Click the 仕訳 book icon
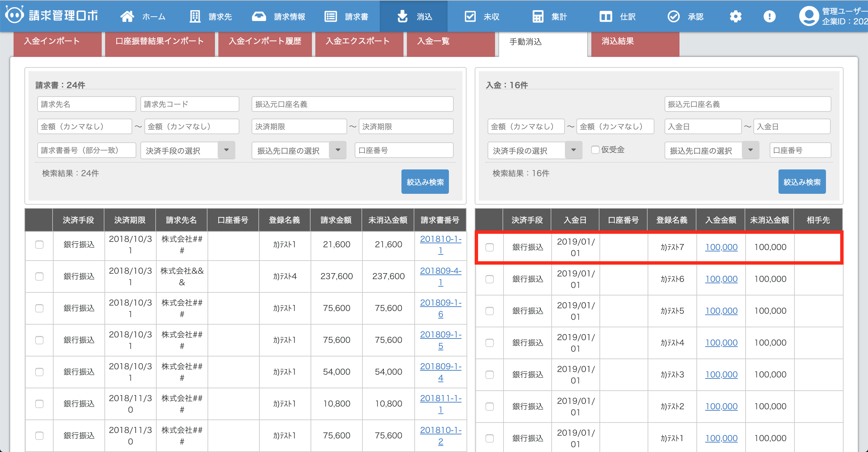This screenshot has width=868, height=452. click(x=606, y=16)
